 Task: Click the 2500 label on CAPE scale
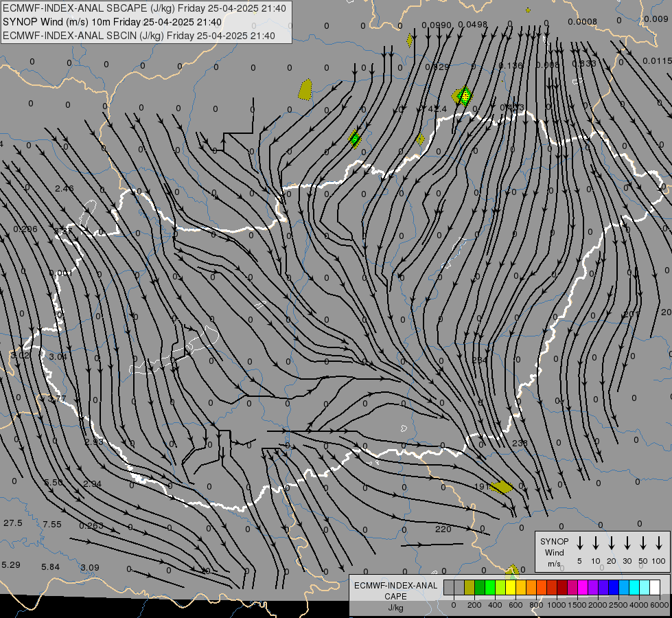click(618, 605)
